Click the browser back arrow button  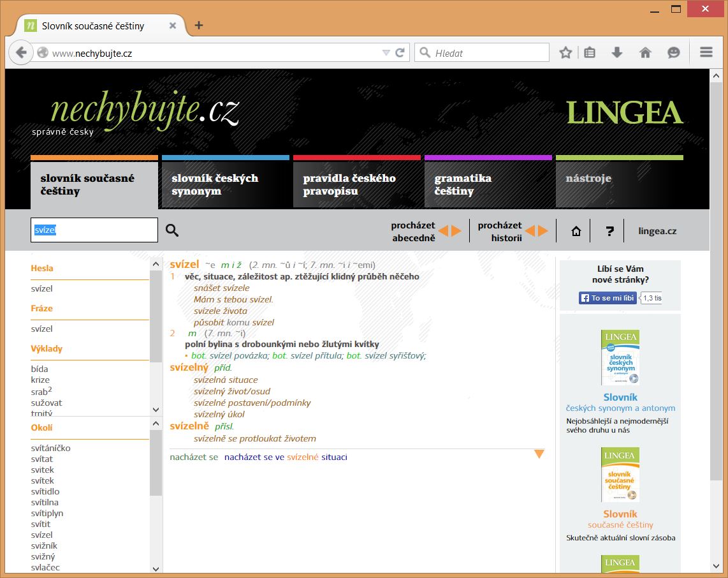coord(21,52)
